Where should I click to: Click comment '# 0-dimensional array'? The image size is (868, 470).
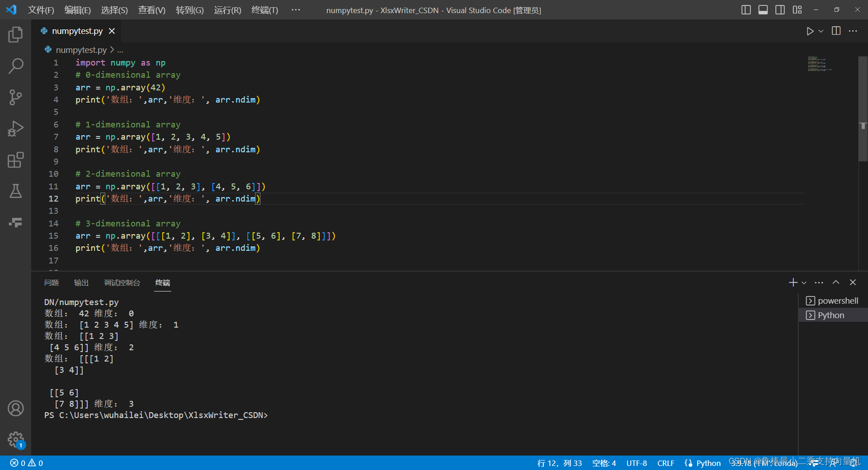[x=128, y=75]
